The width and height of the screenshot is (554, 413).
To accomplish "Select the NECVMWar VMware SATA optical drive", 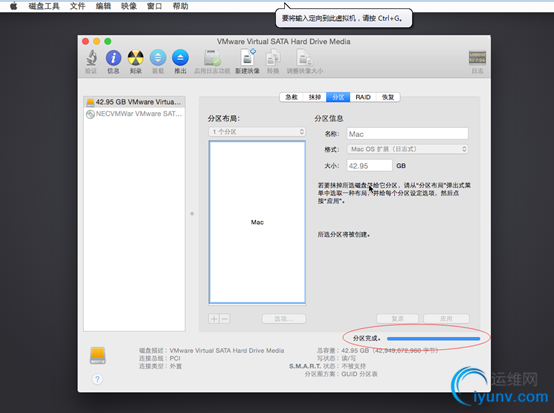I will (134, 114).
